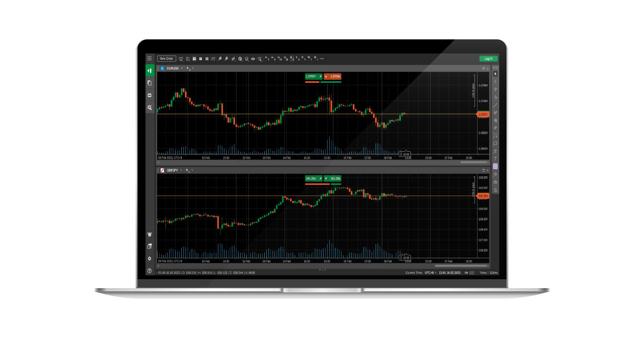
Task: Click the 18:33 time marker on EURUSD chart
Action: click(405, 154)
